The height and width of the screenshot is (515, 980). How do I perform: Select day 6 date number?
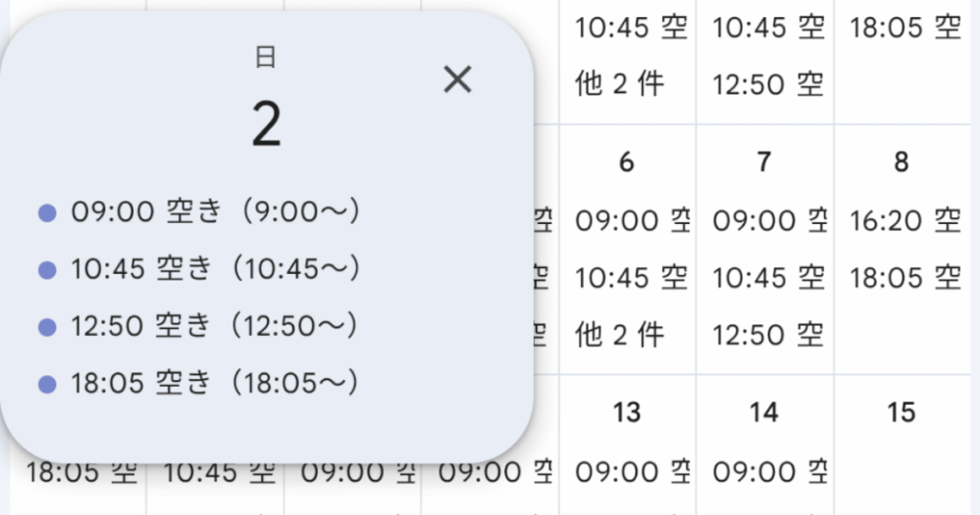tap(627, 163)
